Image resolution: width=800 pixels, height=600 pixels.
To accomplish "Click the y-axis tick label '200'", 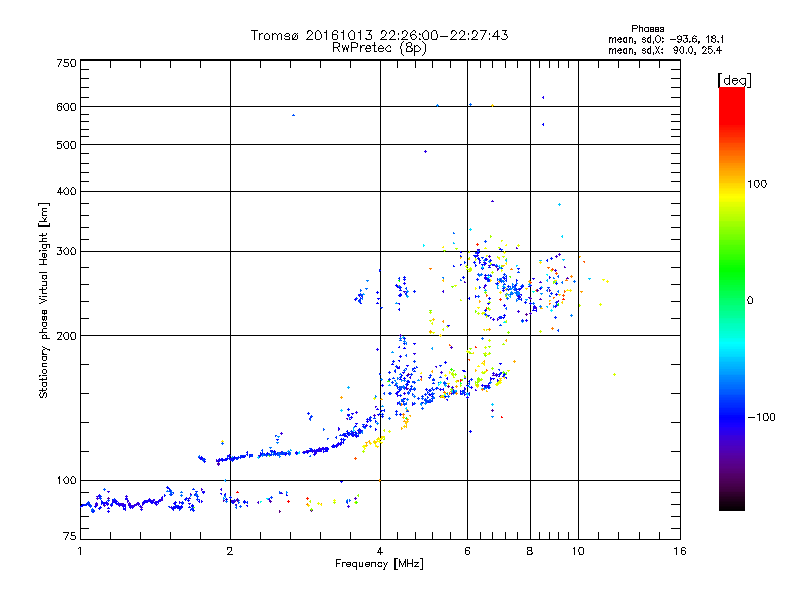I will [x=66, y=336].
